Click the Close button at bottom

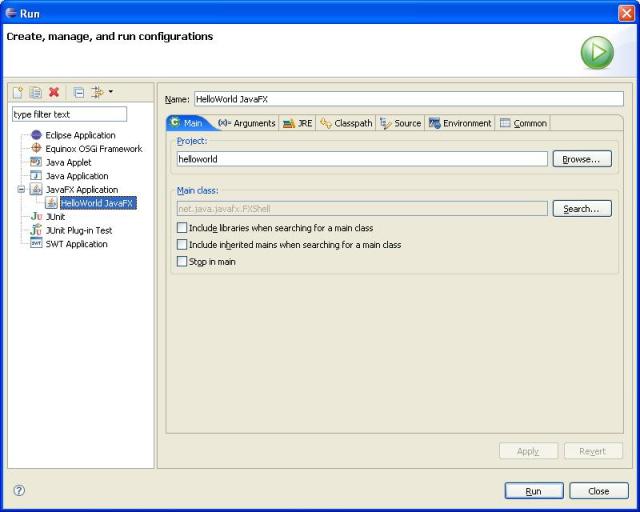(599, 491)
